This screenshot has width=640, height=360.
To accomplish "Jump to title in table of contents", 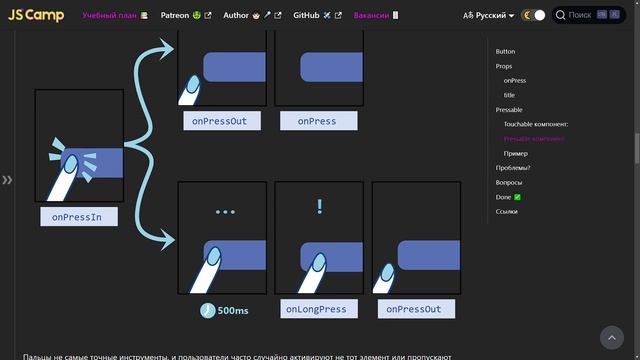I will click(x=509, y=95).
